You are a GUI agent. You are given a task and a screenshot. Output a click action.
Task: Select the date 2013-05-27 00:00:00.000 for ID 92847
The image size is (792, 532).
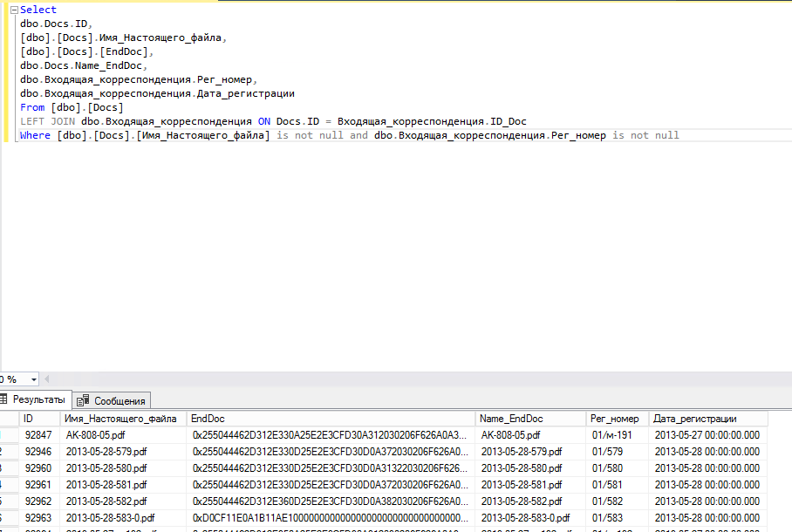tap(708, 435)
